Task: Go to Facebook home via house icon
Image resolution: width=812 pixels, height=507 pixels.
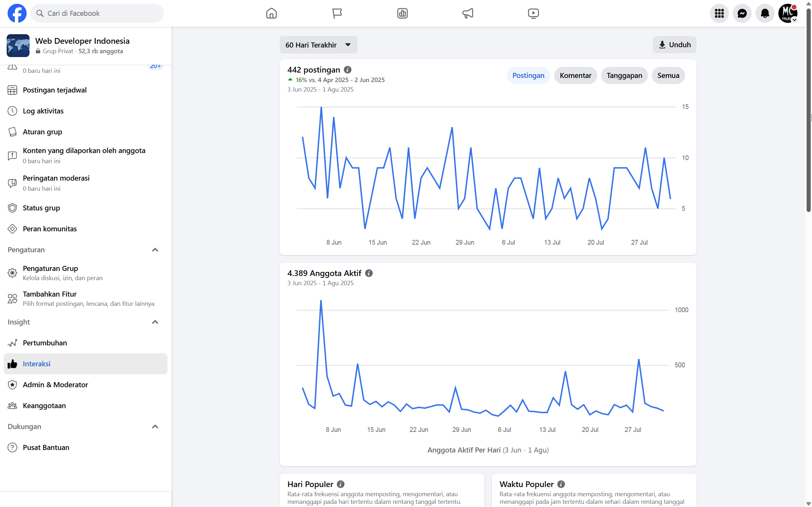Action: [271, 13]
